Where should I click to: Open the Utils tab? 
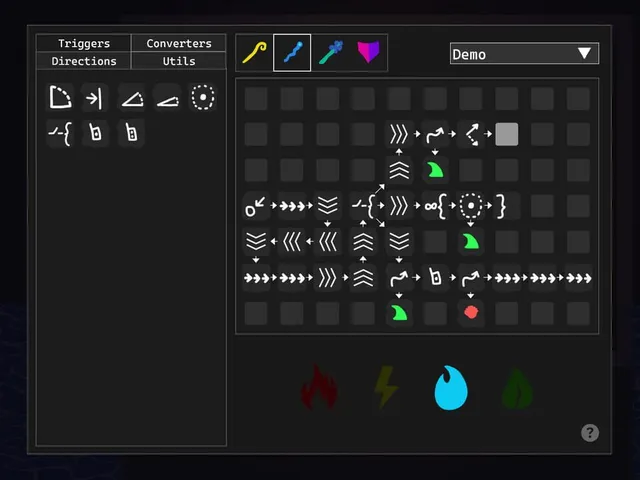pos(179,61)
